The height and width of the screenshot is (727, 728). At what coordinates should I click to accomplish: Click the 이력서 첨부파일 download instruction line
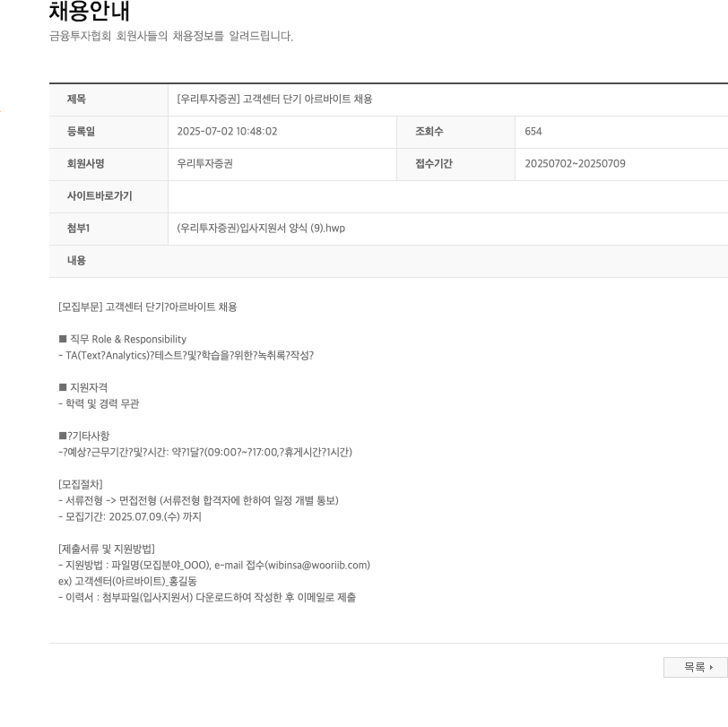click(207, 598)
